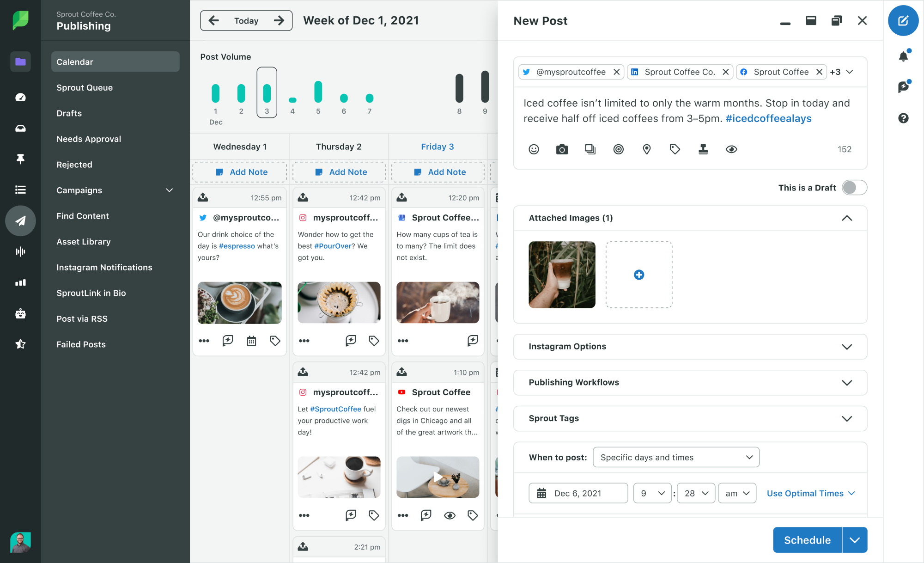Viewport: 924px width, 563px height.
Task: Click the label/tag icon in composer toolbar
Action: point(675,148)
